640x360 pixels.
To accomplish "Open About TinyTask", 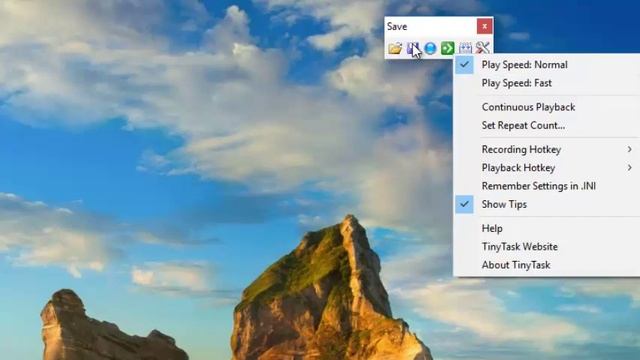I will pos(547,265).
